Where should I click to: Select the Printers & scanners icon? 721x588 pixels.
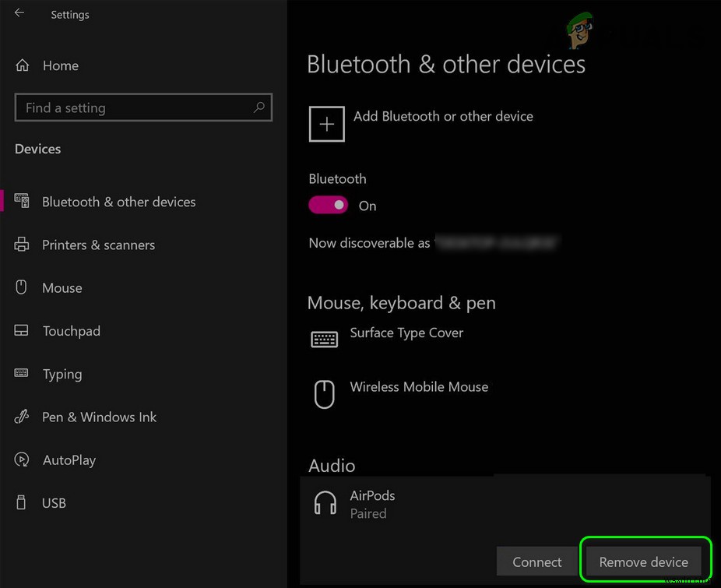click(x=22, y=245)
